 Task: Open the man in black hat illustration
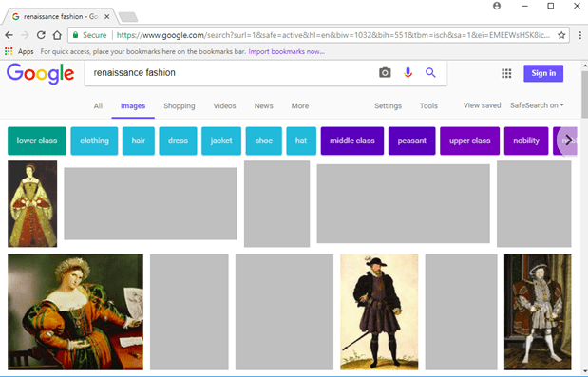pyautogui.click(x=379, y=312)
